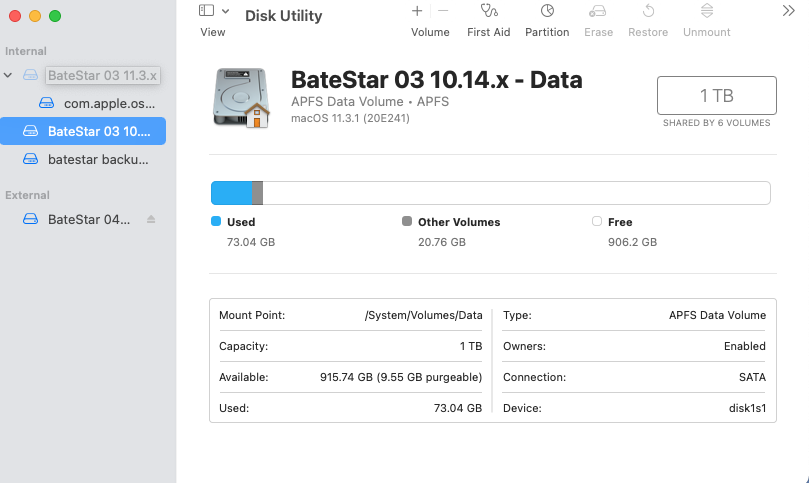Open the View options dropdown chevron

click(x=225, y=11)
